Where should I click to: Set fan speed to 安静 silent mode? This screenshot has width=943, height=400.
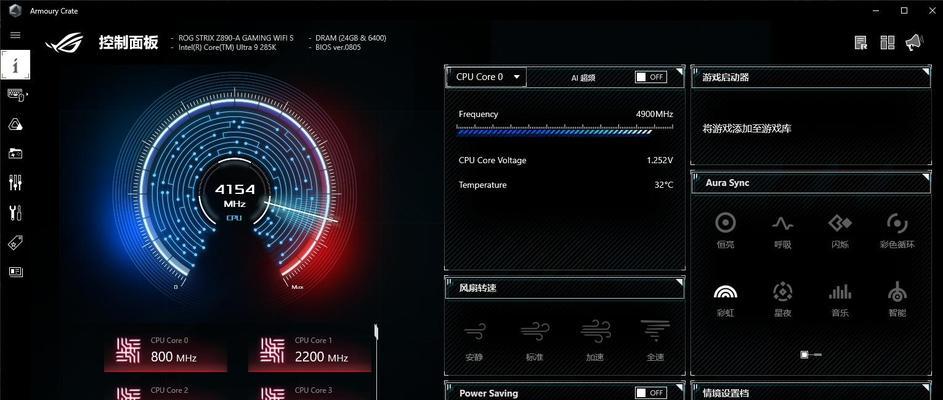[x=475, y=340]
